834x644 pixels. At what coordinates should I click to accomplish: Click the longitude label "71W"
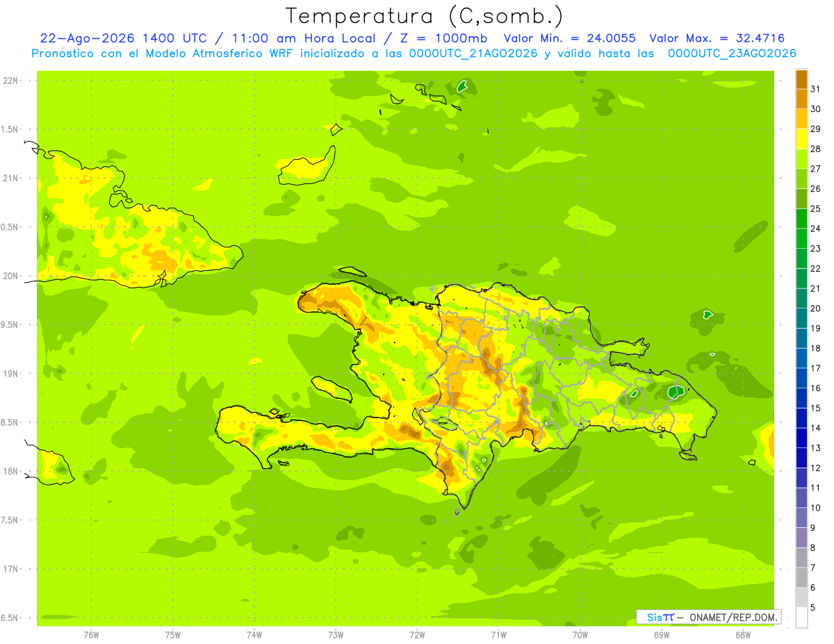click(x=498, y=634)
